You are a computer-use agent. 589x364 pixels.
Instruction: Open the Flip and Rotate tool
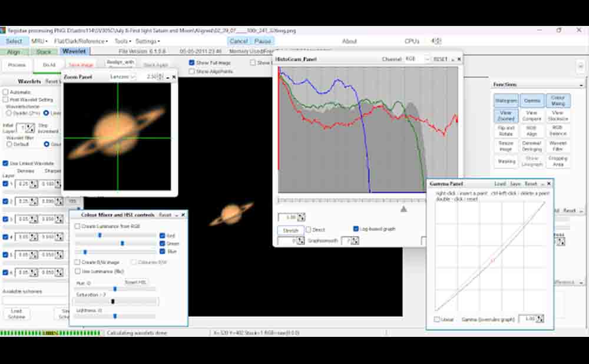506,131
